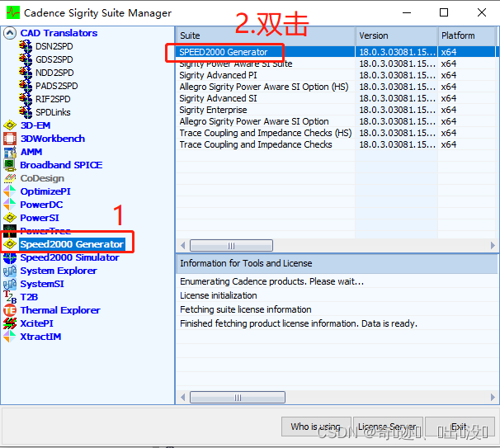Image resolution: width=500 pixels, height=448 pixels.
Task: Click the AMM tool icon
Action: click(10, 152)
